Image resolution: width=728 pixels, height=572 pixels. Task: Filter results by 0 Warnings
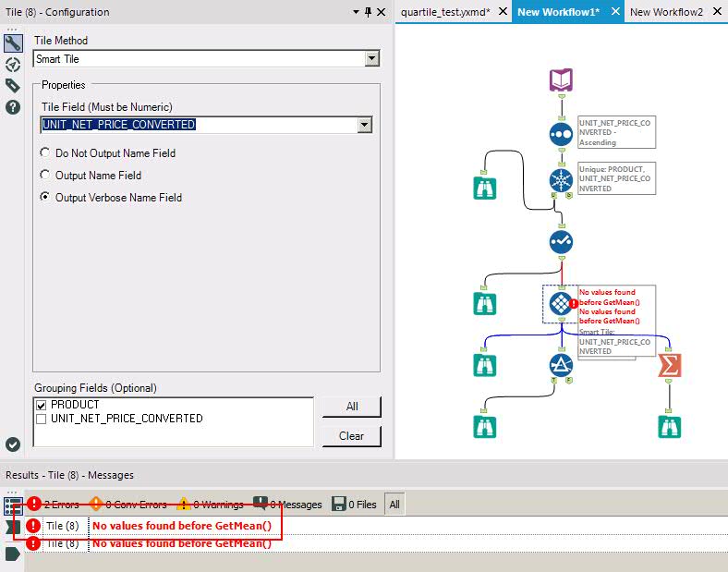tap(210, 505)
